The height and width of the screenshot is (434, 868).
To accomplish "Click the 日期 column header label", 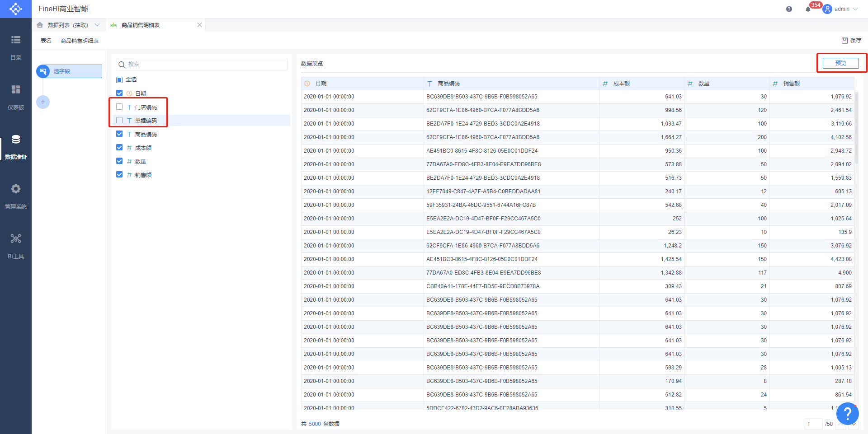I will 321,84.
